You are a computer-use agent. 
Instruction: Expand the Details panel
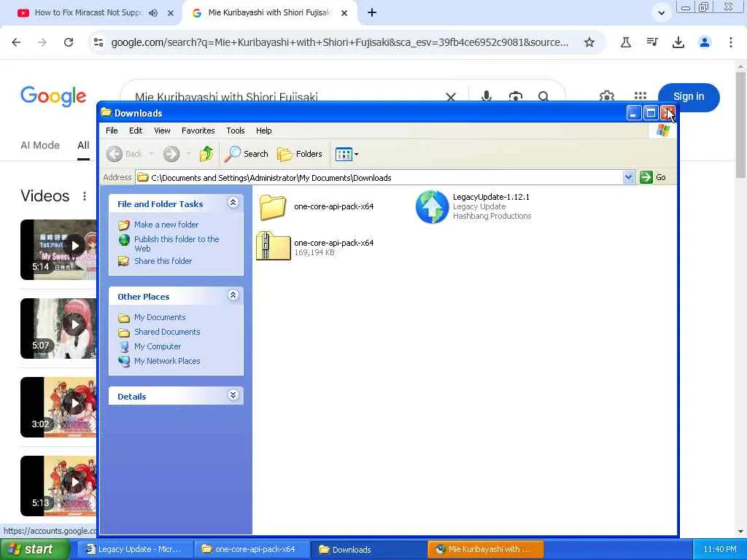click(233, 395)
